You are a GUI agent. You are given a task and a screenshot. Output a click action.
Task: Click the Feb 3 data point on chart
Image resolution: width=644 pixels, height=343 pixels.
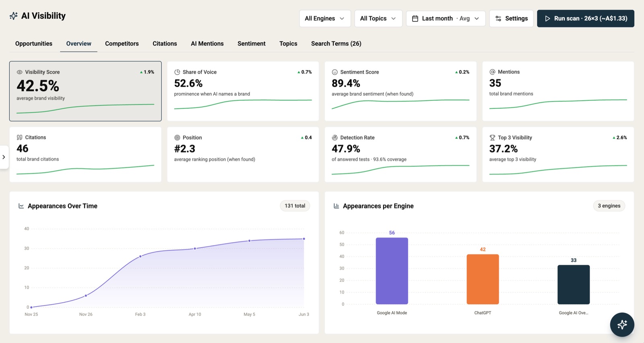[x=140, y=256]
